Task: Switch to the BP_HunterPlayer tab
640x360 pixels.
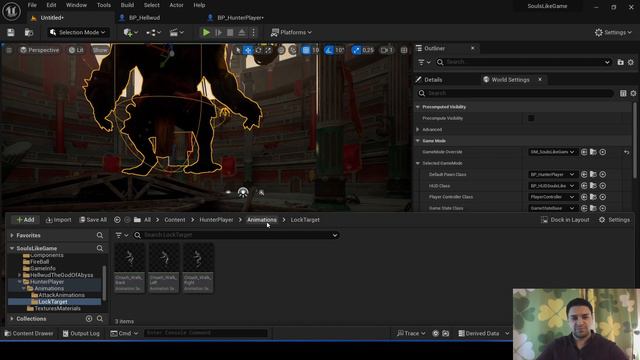Action: coord(240,18)
